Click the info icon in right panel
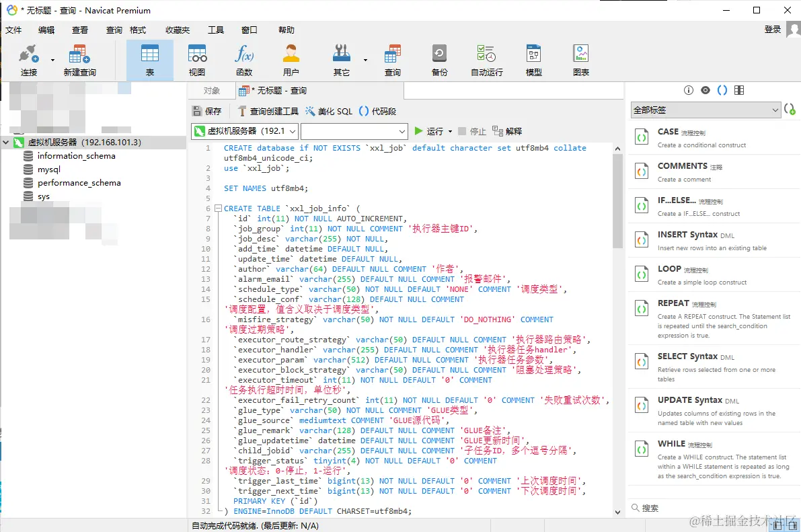This screenshot has width=801, height=532. (689, 90)
